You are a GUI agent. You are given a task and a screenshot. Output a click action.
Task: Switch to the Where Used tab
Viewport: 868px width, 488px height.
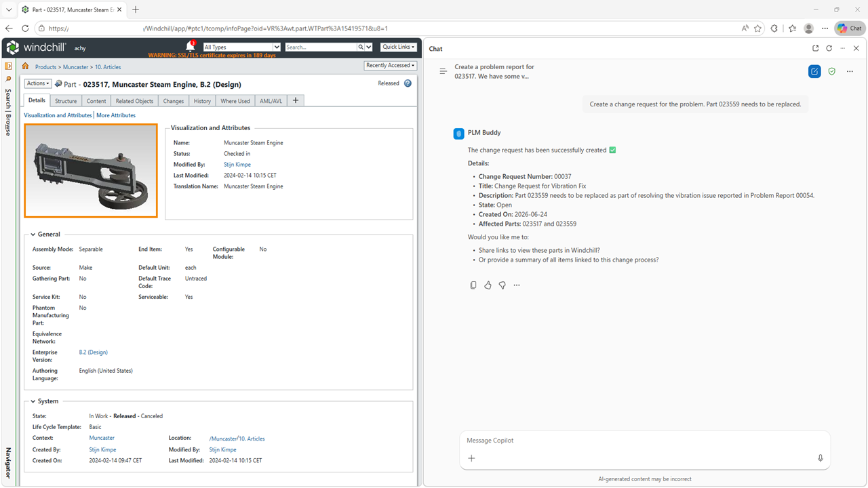(235, 101)
